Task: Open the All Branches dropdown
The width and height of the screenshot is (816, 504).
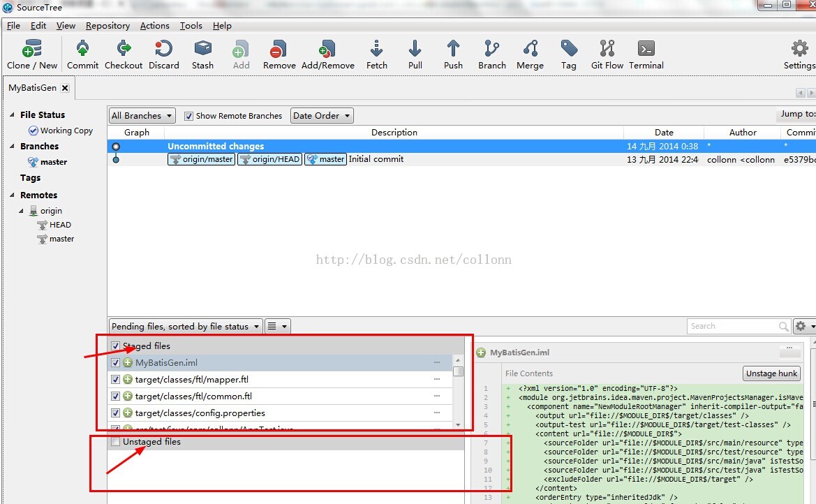Action: (141, 115)
